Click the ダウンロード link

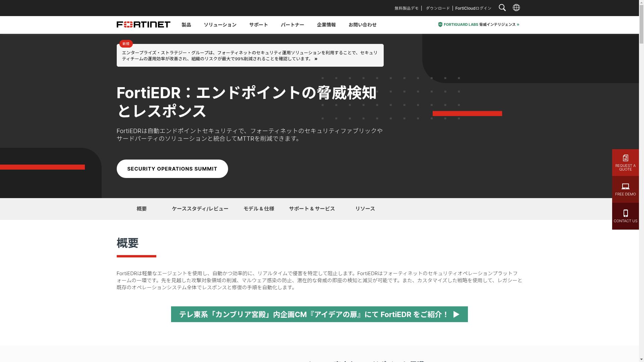click(x=438, y=8)
